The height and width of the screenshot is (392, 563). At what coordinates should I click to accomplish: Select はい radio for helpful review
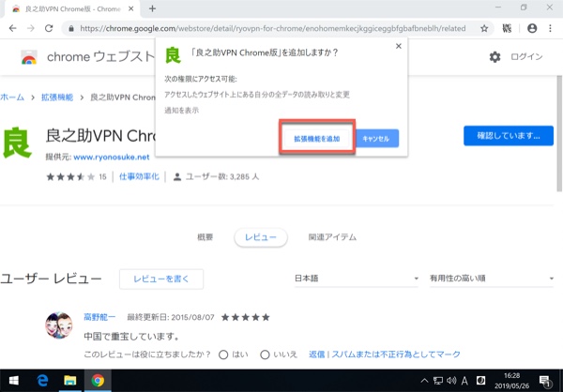coord(223,354)
